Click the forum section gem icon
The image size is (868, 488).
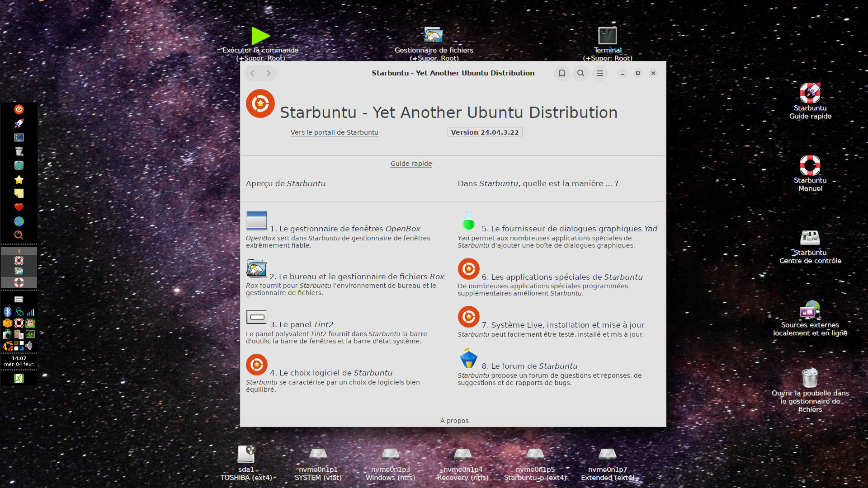pos(468,358)
